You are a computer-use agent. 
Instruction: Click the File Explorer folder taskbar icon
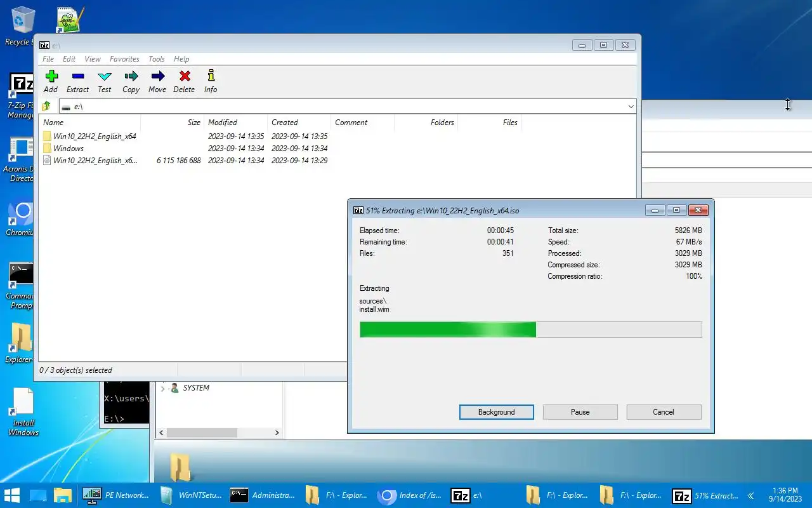coord(62,495)
